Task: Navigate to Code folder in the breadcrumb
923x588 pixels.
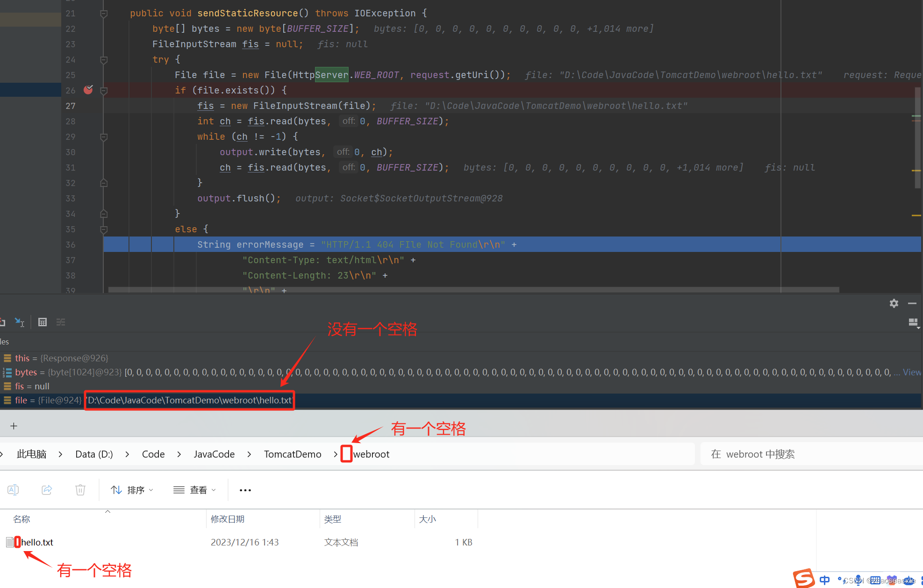Action: (x=153, y=454)
